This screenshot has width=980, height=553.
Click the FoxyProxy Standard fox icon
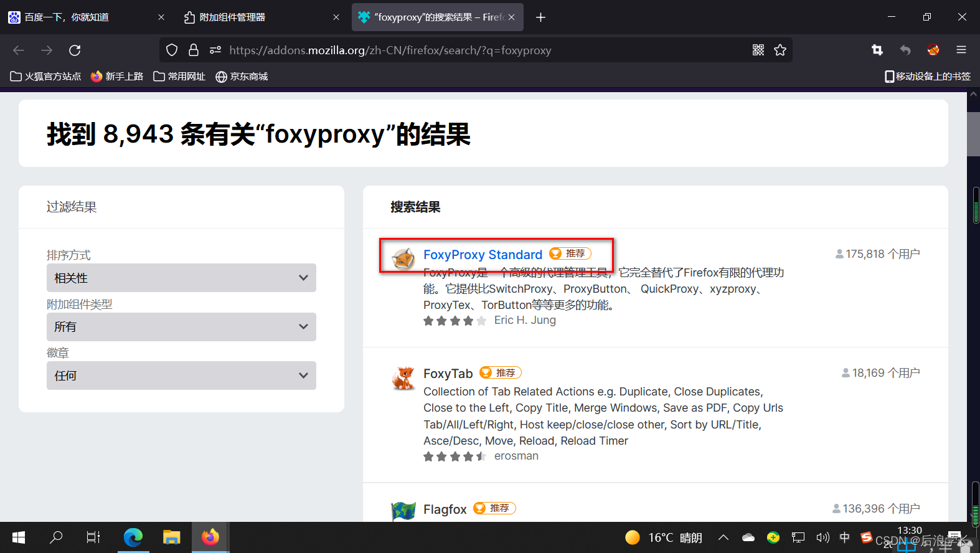coord(403,258)
